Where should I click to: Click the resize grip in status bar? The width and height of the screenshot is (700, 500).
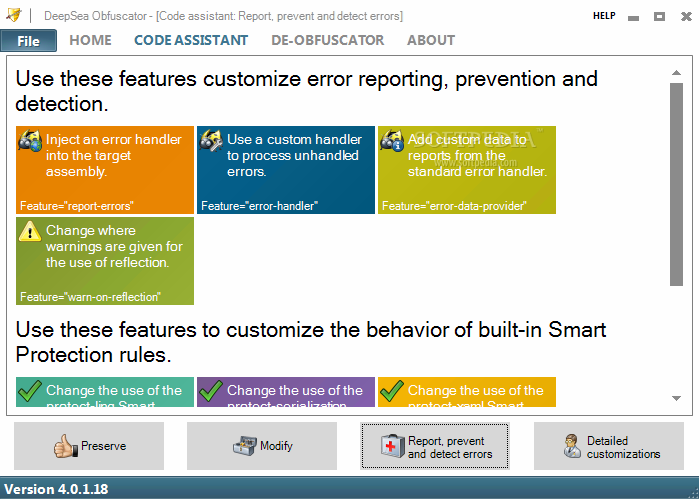pos(694,493)
